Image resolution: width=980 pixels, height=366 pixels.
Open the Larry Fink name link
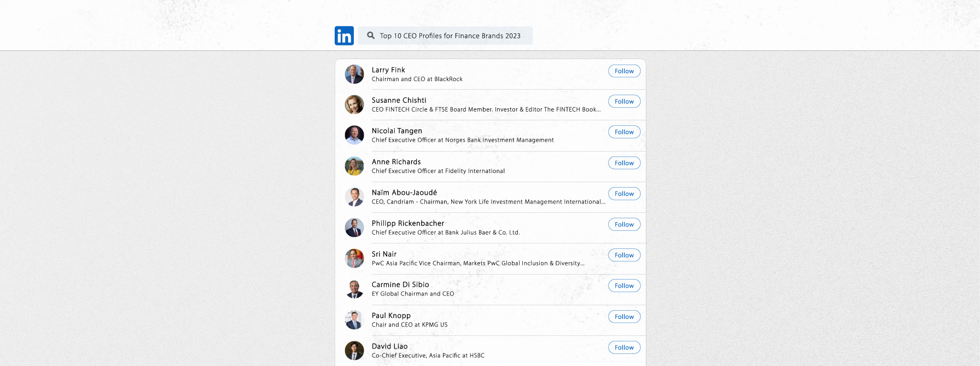[388, 70]
